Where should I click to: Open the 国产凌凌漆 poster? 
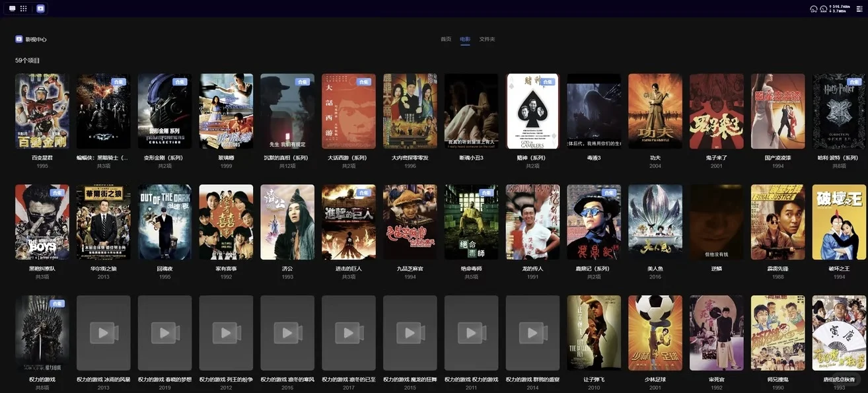(778, 111)
